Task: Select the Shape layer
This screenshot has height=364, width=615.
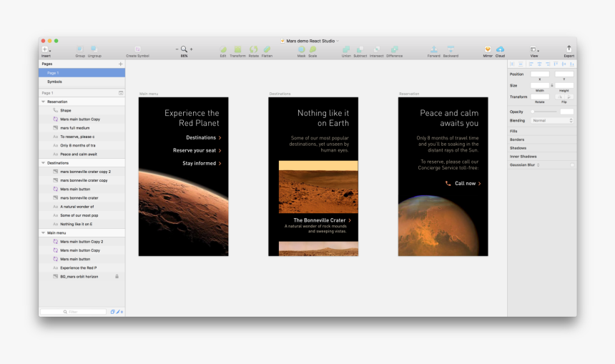Action: point(82,111)
